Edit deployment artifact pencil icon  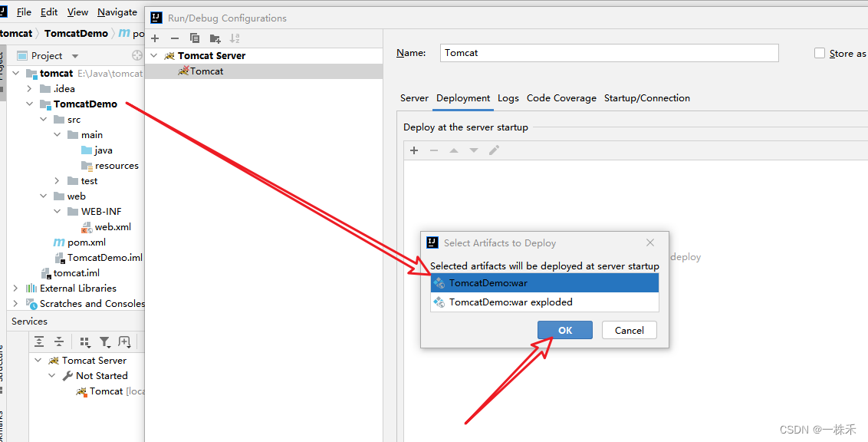coord(495,150)
